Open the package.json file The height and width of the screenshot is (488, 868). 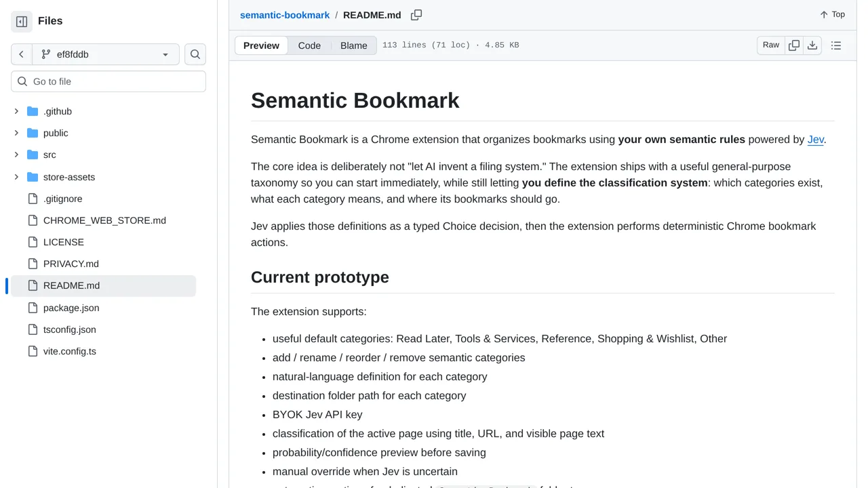[x=71, y=308]
